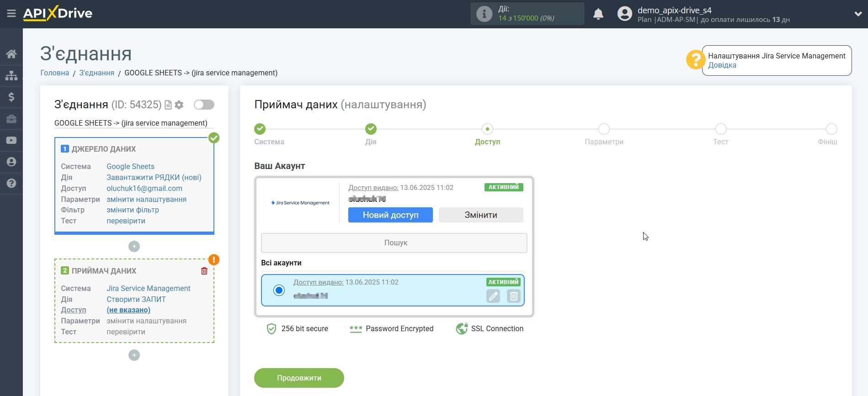The image size is (868, 396).
Task: Go to the Дія step
Action: (371, 129)
